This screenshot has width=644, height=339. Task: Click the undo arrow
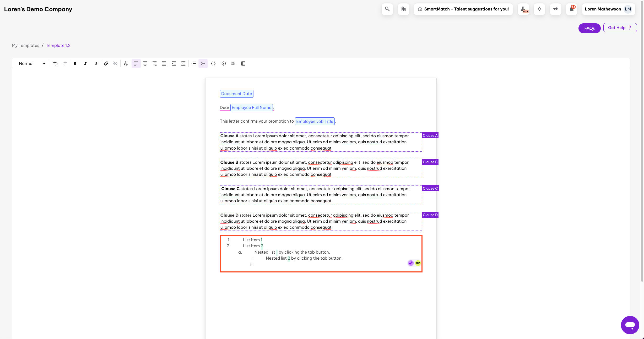[x=55, y=63]
